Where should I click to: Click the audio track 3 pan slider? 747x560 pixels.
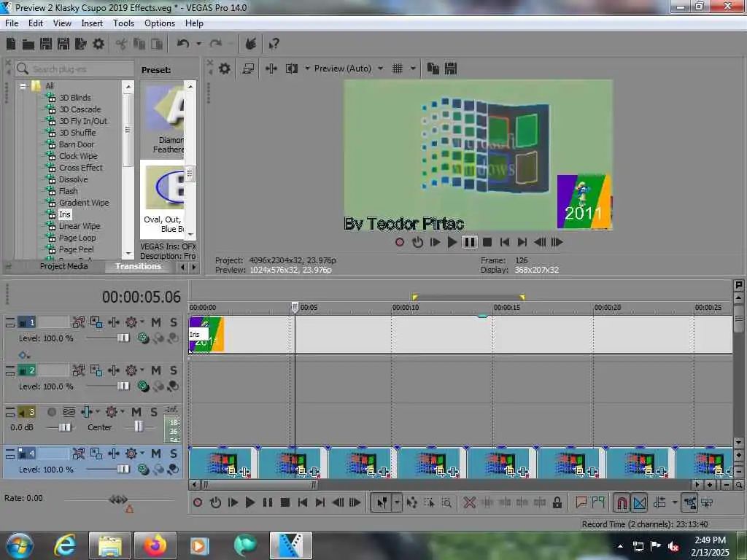[138, 427]
